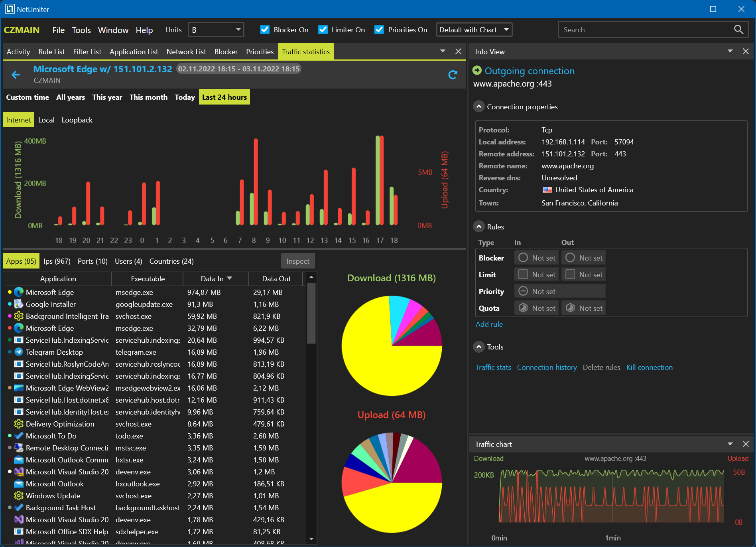Collapse the Rules section
The image size is (756, 547).
[479, 227]
